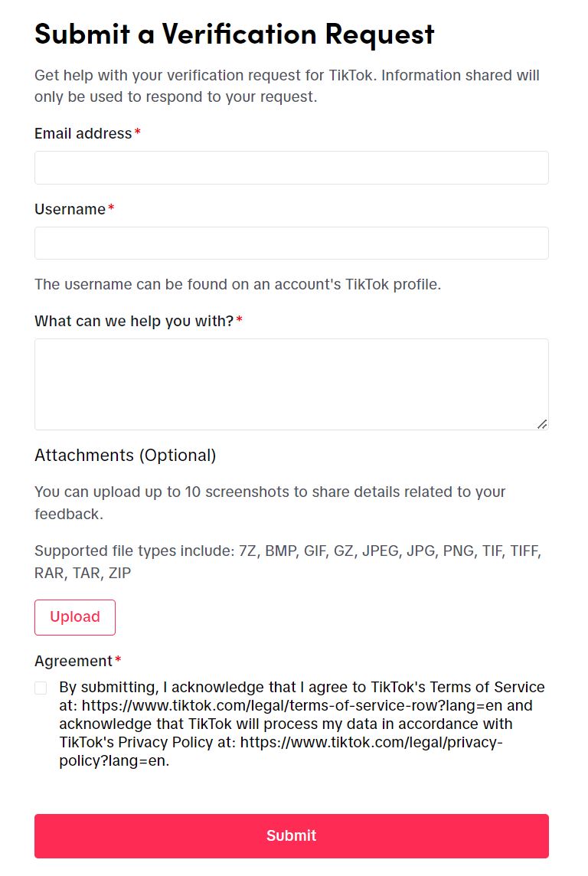Click the 'Submit a Verification Request' heading
The height and width of the screenshot is (876, 588).
tap(234, 34)
